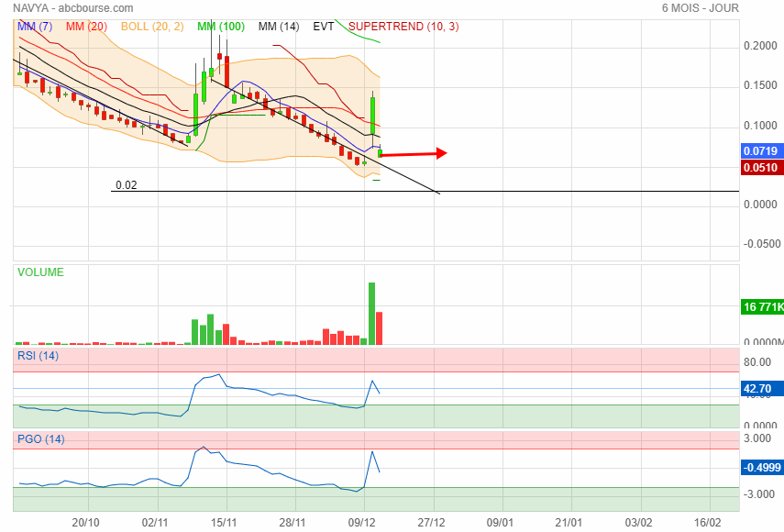Viewport: 784px width, 532px height.
Task: Click the PGO (14) panel label
Action: pos(41,439)
